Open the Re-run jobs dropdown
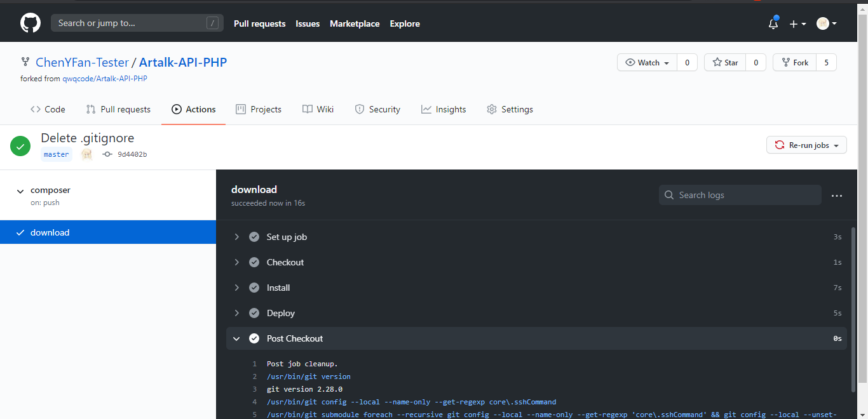Screen dimensions: 868x419 (806, 145)
